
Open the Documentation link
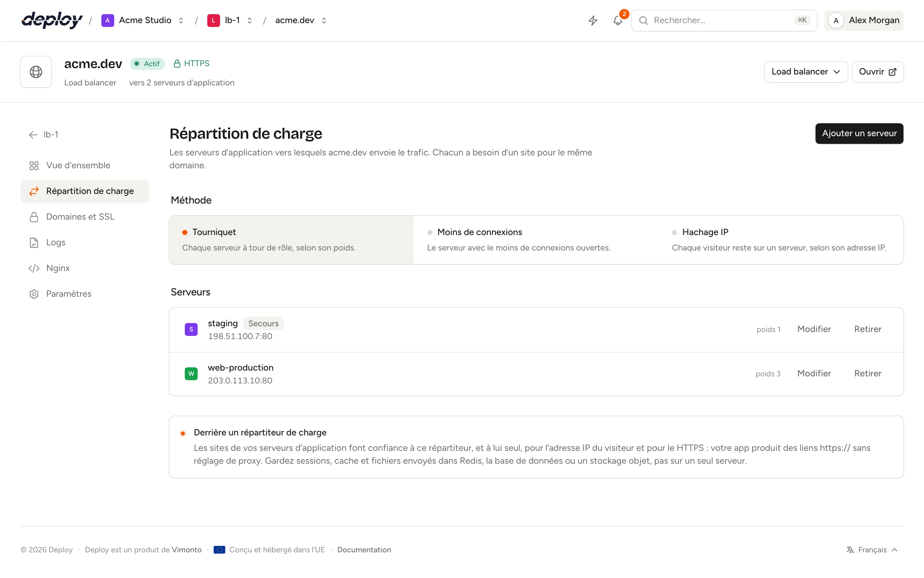(364, 550)
